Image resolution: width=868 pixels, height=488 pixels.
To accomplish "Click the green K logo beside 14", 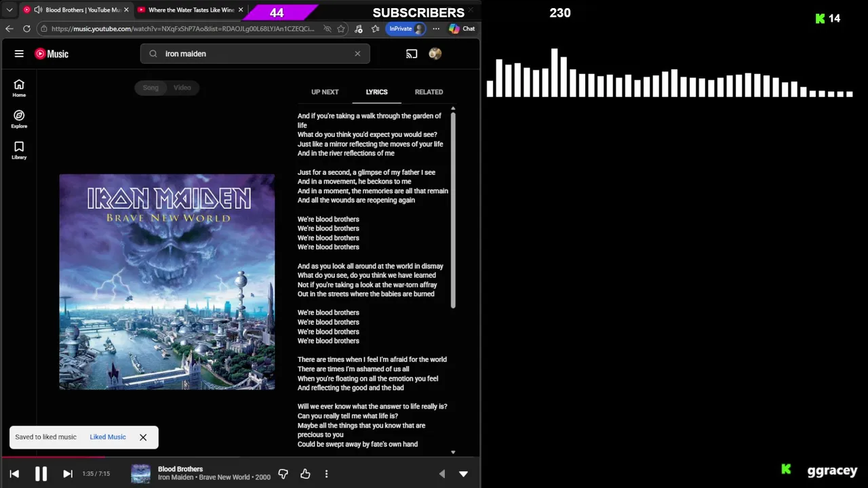I will 820,18.
